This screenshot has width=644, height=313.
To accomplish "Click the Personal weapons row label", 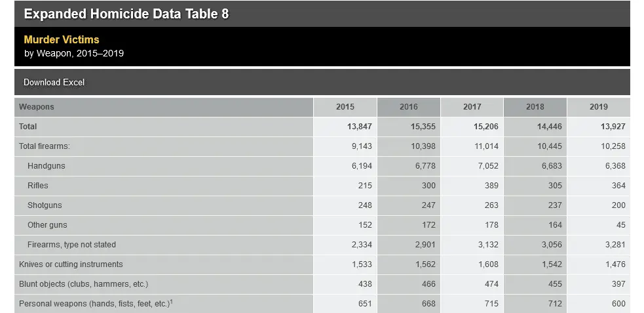I will [94, 304].
